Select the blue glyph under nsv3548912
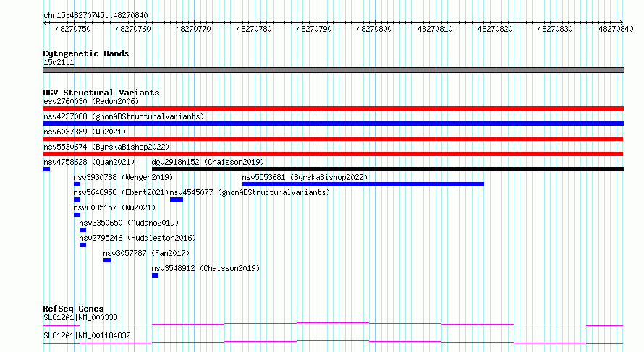644x352 pixels. point(155,275)
